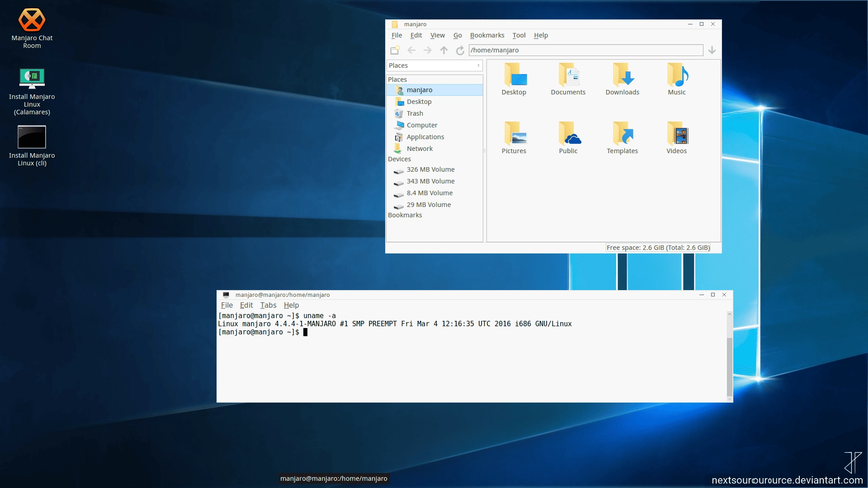Mount the 343 MB Volume device
This screenshot has height=488, width=868.
(x=434, y=181)
